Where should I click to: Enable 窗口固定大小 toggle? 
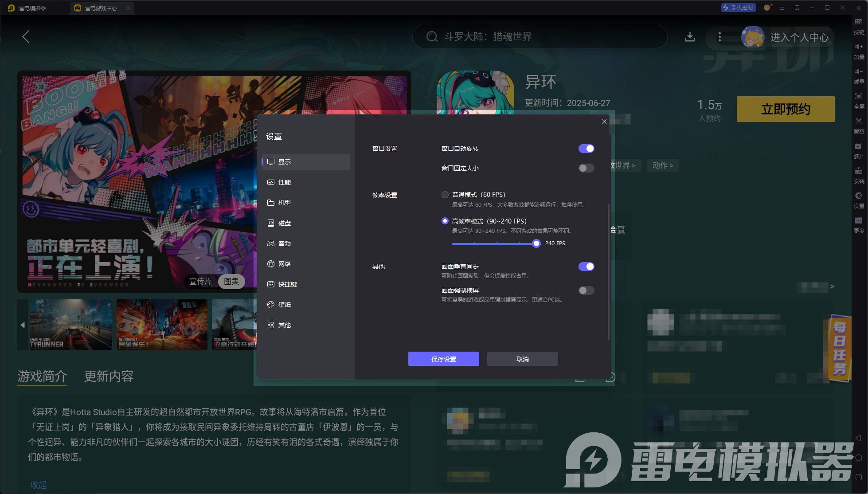(x=586, y=168)
